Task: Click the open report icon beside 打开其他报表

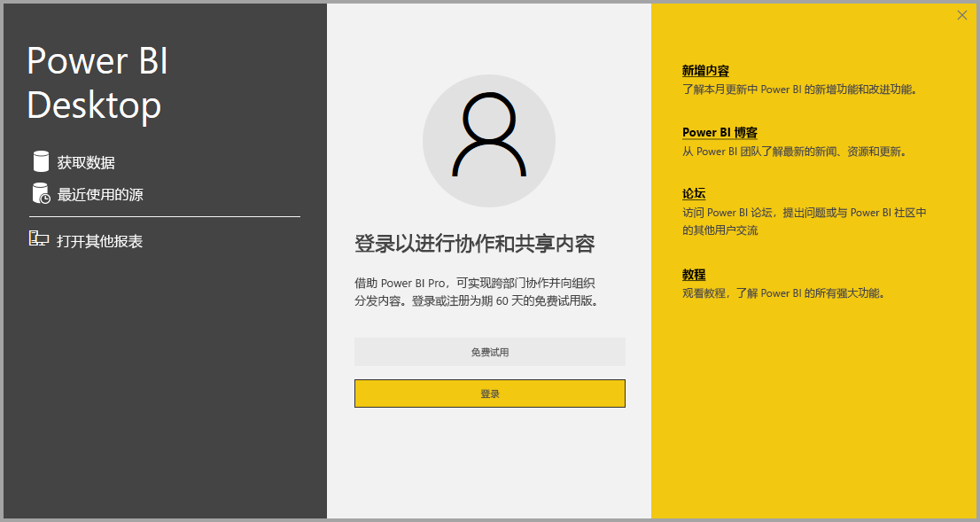Action: tap(39, 238)
